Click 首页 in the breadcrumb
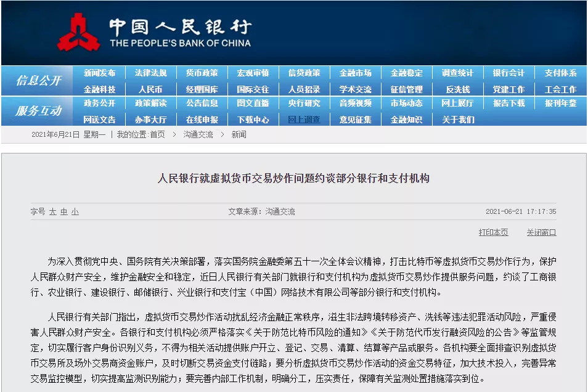Image resolution: width=588 pixels, height=392 pixels. 157,134
